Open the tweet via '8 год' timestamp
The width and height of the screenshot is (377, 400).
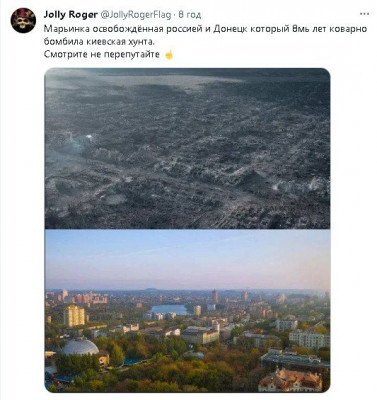click(x=190, y=15)
